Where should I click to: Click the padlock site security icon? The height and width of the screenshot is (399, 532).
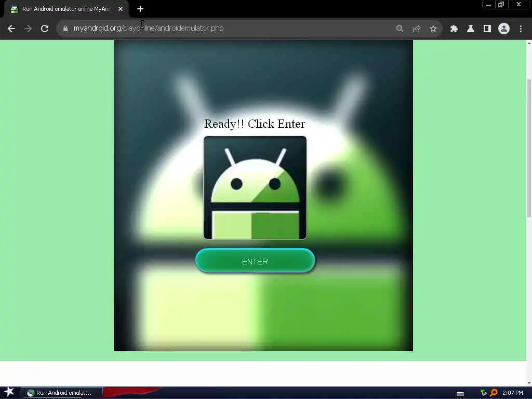click(x=65, y=29)
